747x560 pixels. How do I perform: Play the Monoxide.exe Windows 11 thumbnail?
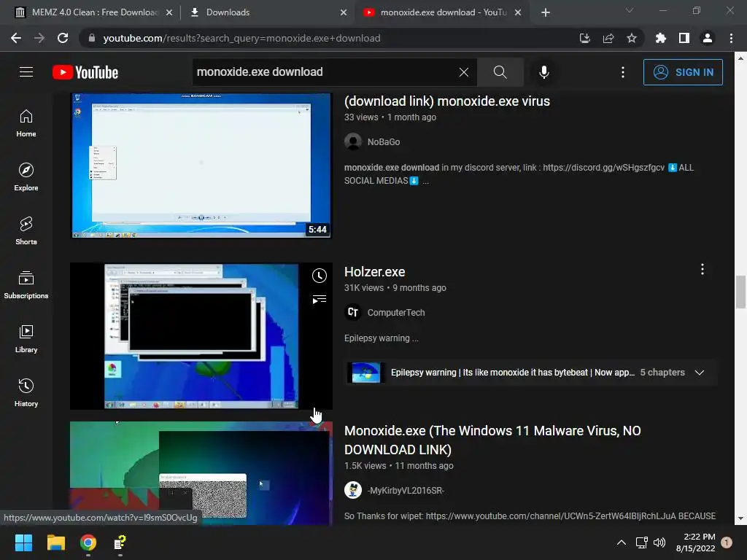tap(201, 473)
